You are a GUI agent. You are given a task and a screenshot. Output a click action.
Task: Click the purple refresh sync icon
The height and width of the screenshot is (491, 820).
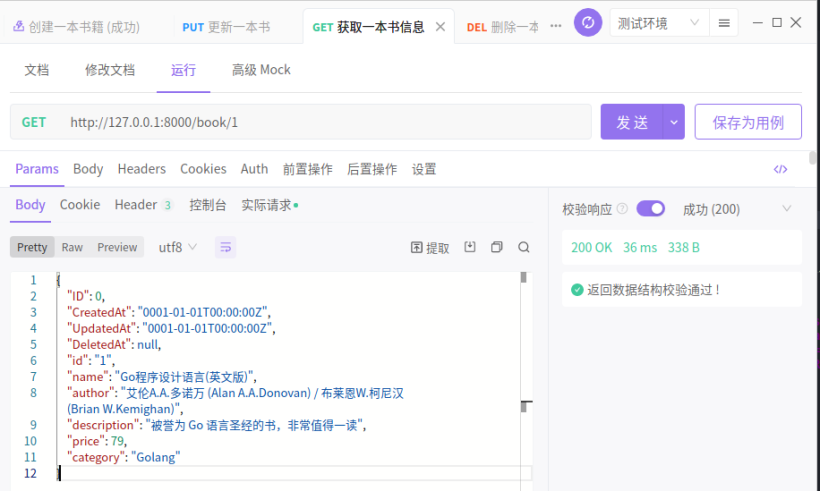pyautogui.click(x=588, y=23)
